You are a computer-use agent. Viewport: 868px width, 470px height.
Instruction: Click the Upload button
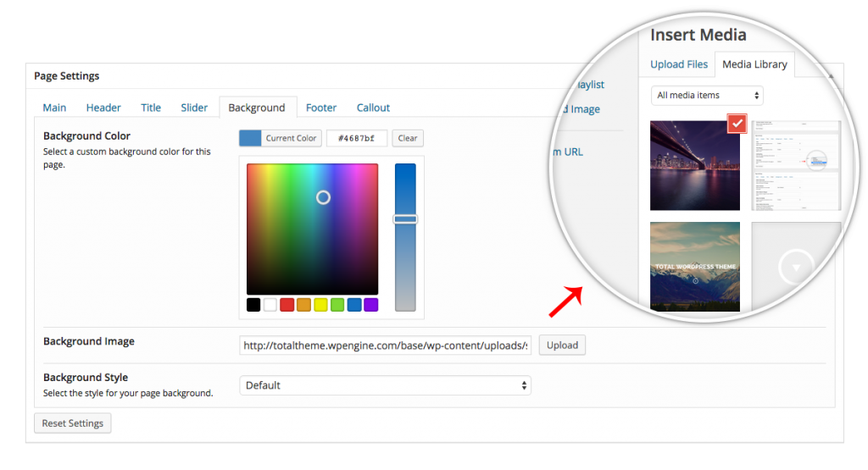[562, 346]
